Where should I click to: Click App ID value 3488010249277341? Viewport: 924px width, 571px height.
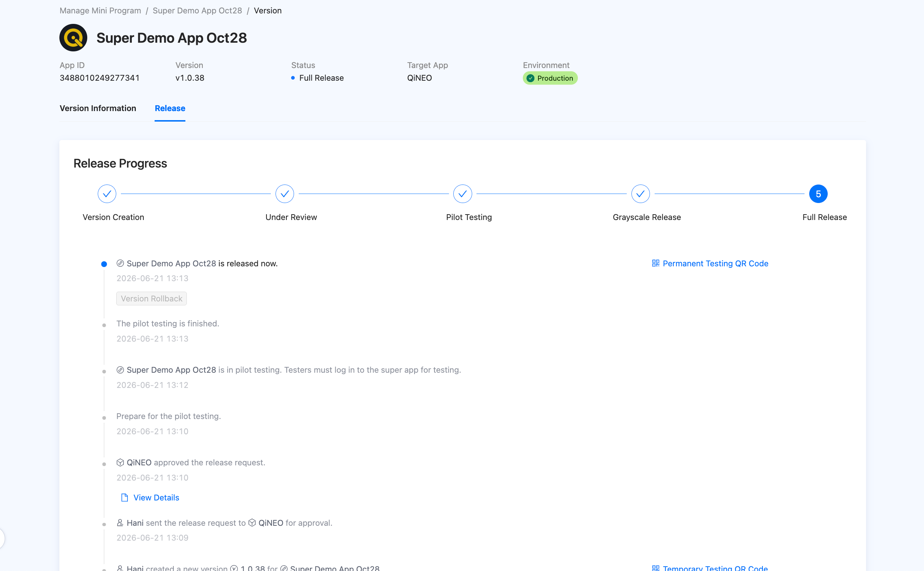(100, 78)
